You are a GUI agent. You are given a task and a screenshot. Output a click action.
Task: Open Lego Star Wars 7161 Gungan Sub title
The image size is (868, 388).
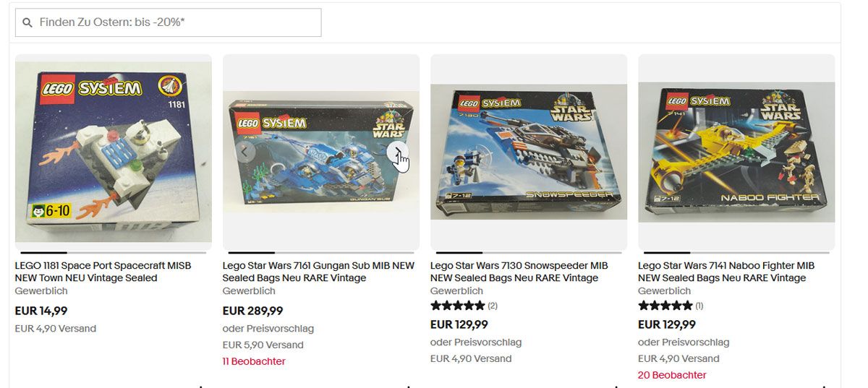pyautogui.click(x=318, y=272)
